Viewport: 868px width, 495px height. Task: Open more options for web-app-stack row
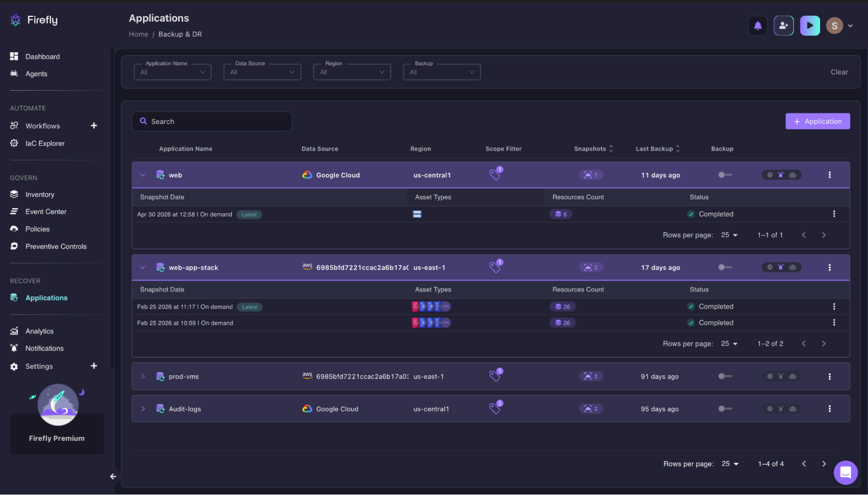click(829, 267)
